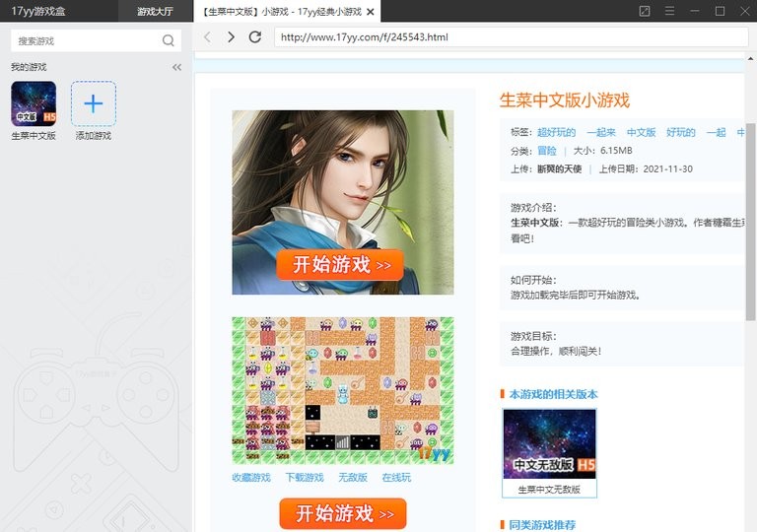
Task: Go back with the browser back arrow
Action: pyautogui.click(x=208, y=37)
